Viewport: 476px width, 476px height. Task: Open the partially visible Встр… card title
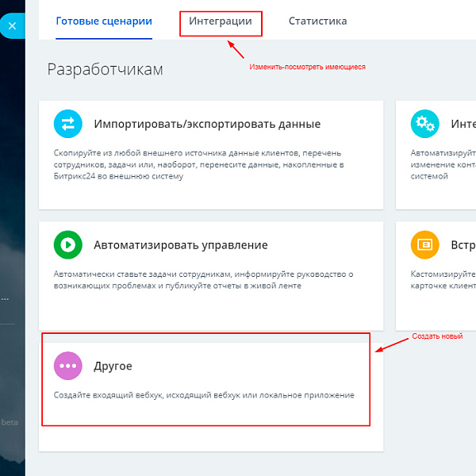point(463,245)
